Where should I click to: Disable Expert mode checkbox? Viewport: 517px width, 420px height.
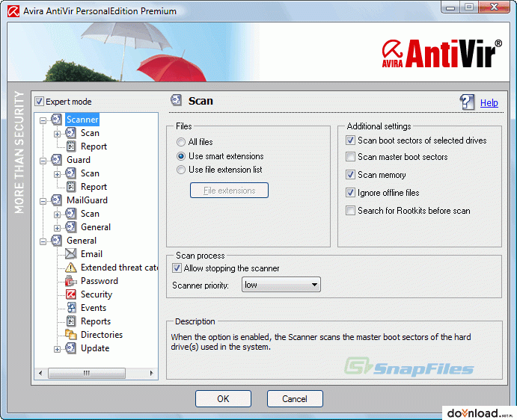pyautogui.click(x=39, y=101)
